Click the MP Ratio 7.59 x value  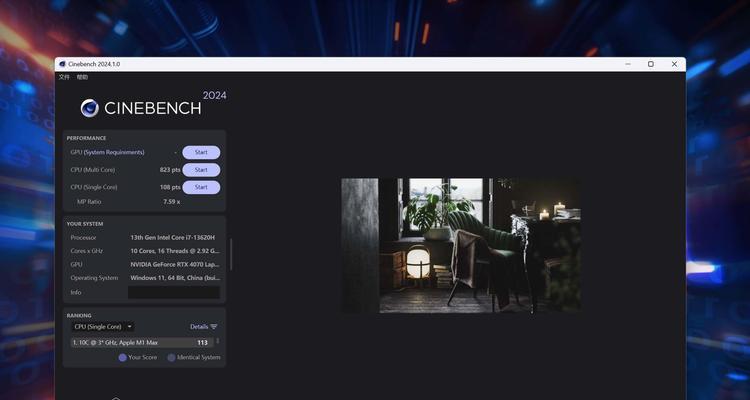(x=172, y=202)
